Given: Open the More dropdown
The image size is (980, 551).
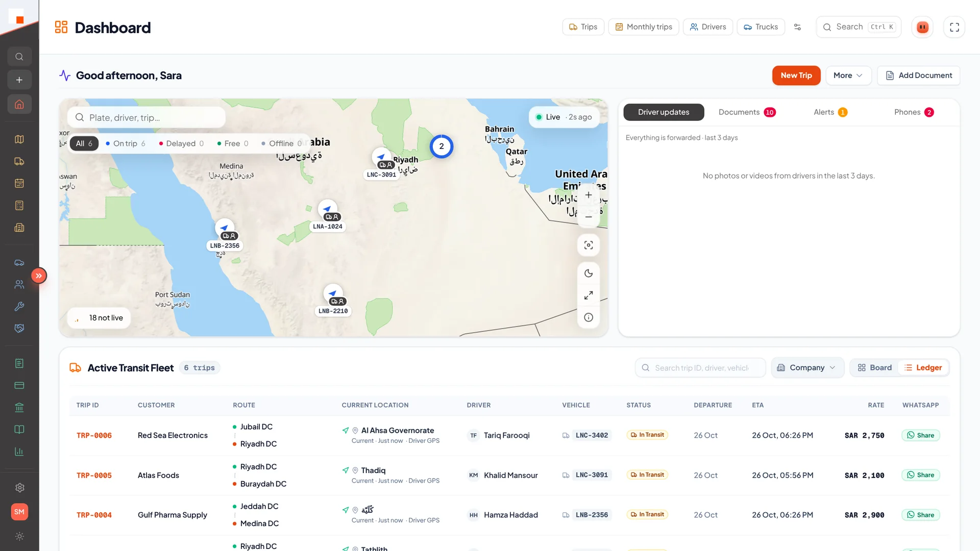Looking at the screenshot, I should 848,76.
